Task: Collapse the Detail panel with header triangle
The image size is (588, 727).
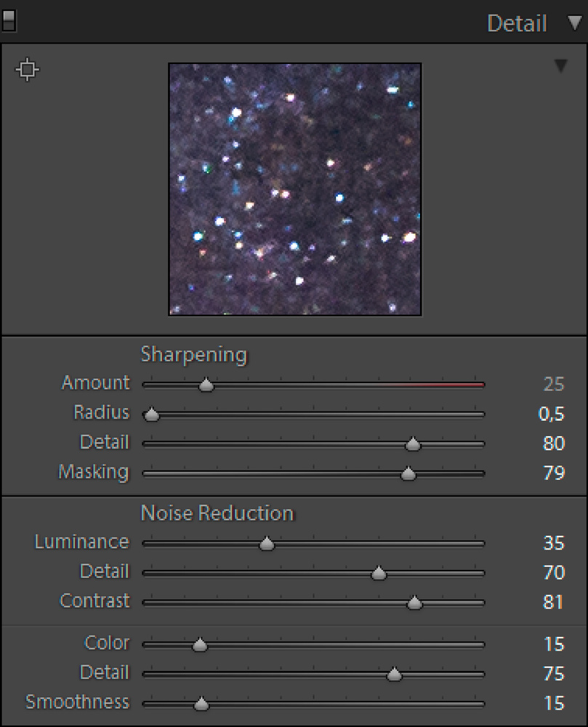Action: [x=575, y=23]
